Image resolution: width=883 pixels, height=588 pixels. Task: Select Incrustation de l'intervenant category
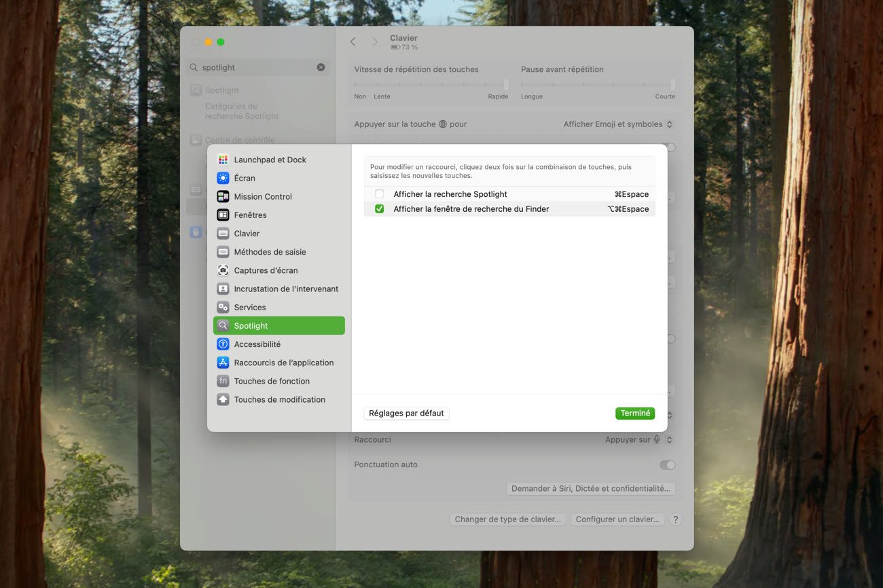(279, 289)
